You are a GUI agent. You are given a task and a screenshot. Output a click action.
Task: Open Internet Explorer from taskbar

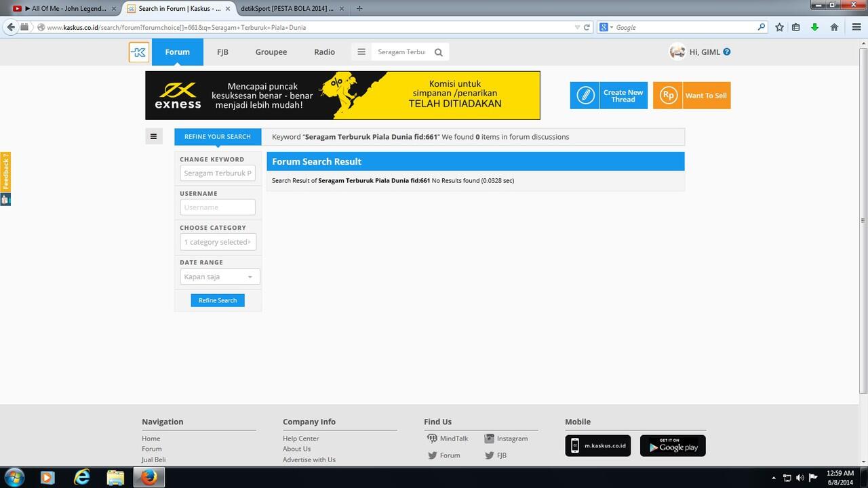coord(82,477)
